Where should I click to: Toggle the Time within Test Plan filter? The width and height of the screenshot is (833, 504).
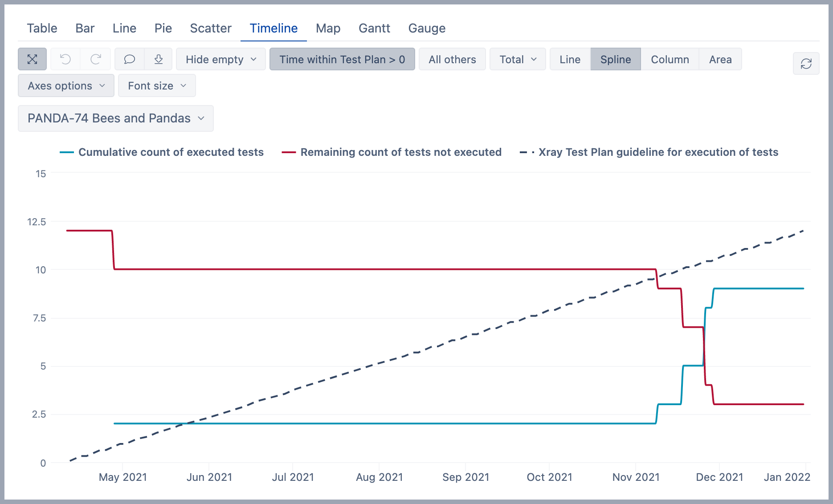click(342, 59)
